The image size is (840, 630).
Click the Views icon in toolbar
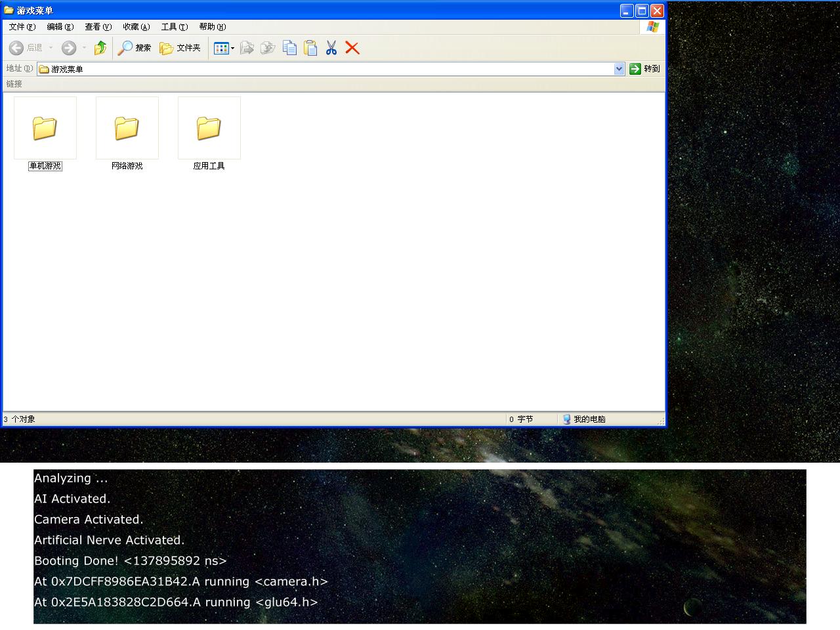coord(221,48)
